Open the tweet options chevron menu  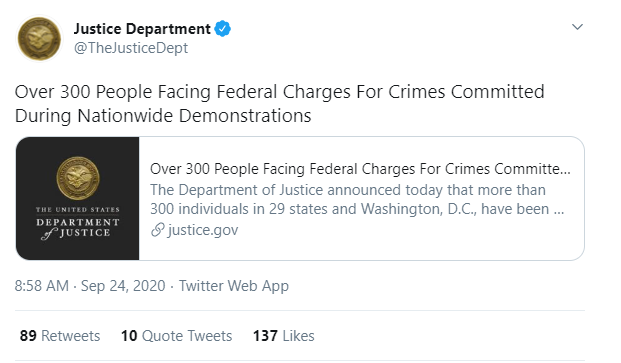click(x=577, y=27)
